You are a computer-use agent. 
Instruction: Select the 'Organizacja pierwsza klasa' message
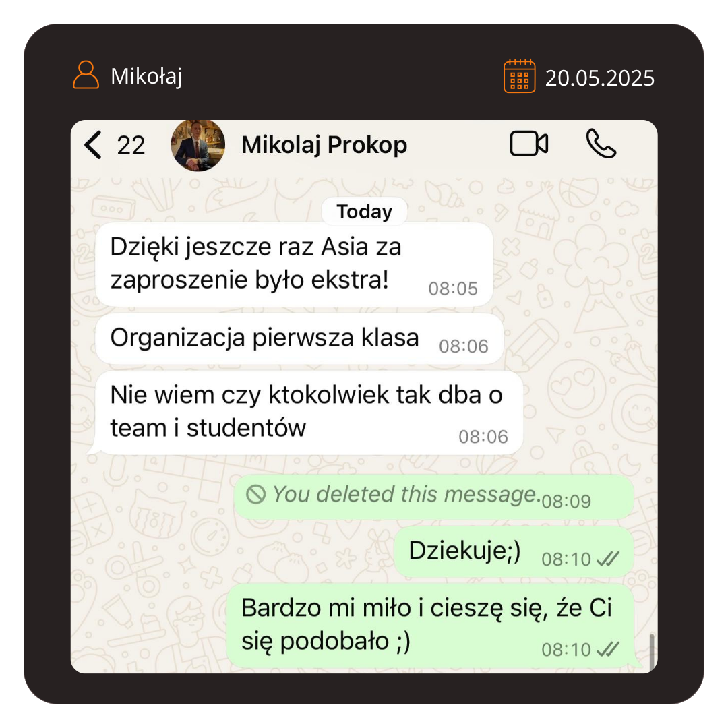tap(299, 339)
